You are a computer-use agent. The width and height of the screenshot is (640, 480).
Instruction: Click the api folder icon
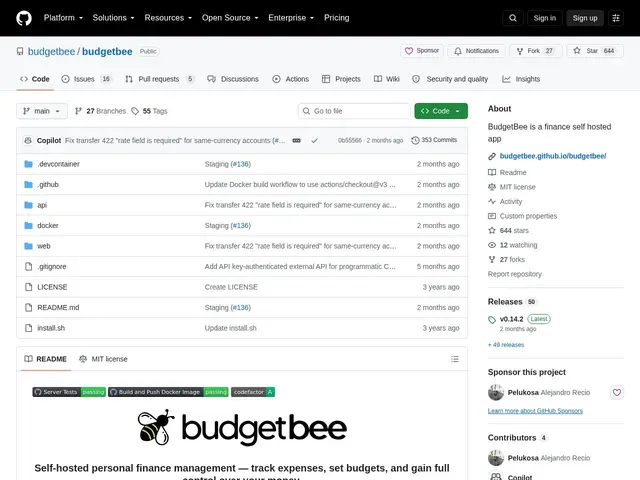point(28,205)
